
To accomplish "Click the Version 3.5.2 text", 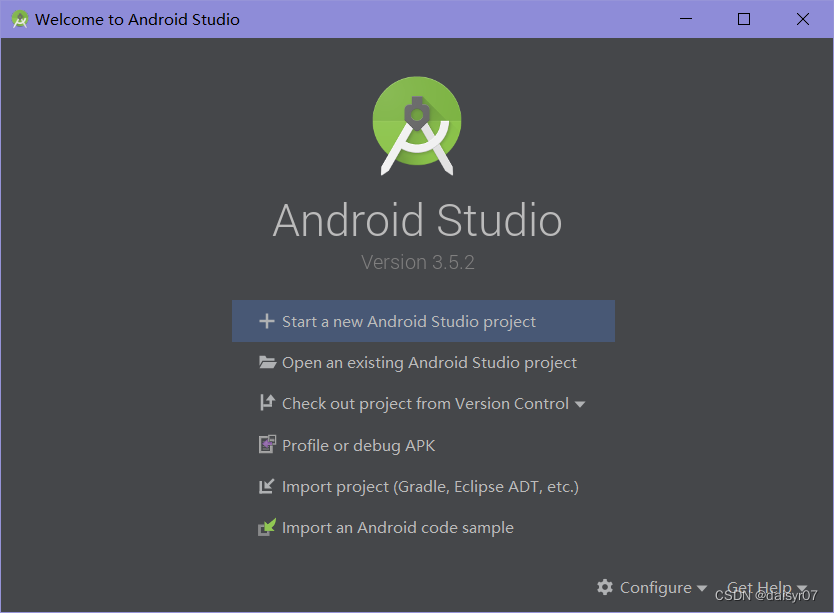I will (418, 262).
